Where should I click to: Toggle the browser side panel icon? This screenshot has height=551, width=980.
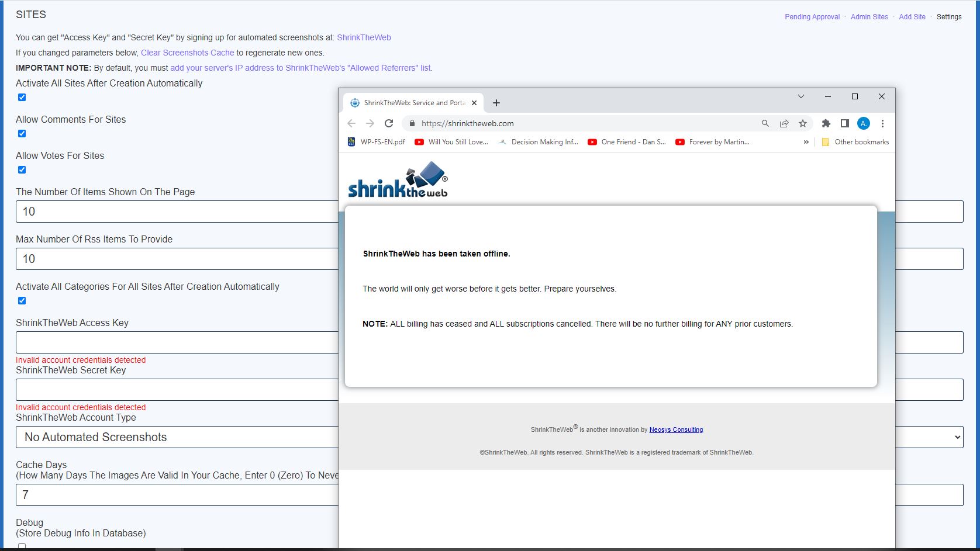tap(844, 123)
